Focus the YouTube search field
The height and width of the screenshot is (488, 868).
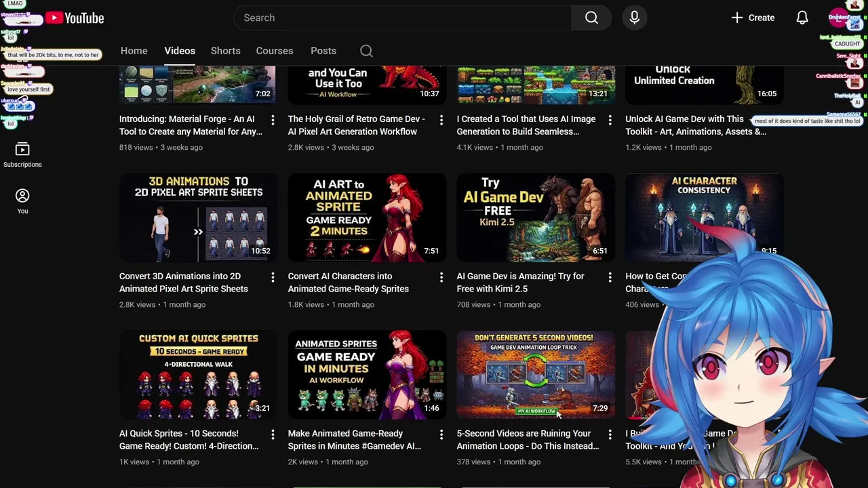tap(402, 18)
